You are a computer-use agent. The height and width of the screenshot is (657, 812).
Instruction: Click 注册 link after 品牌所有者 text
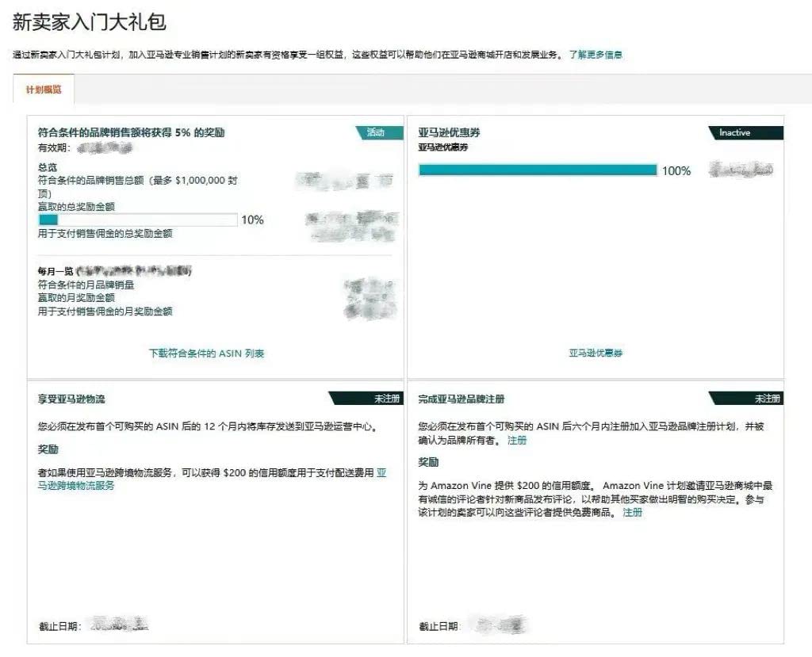(517, 440)
